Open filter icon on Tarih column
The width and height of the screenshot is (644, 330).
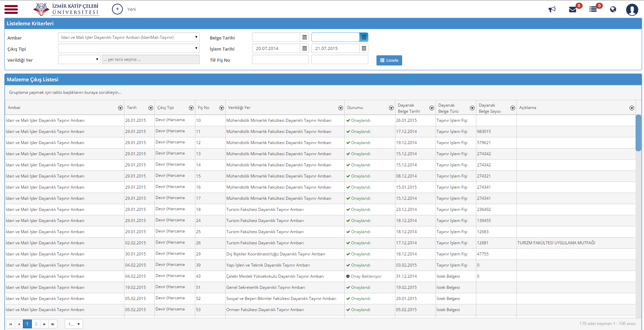(x=151, y=108)
